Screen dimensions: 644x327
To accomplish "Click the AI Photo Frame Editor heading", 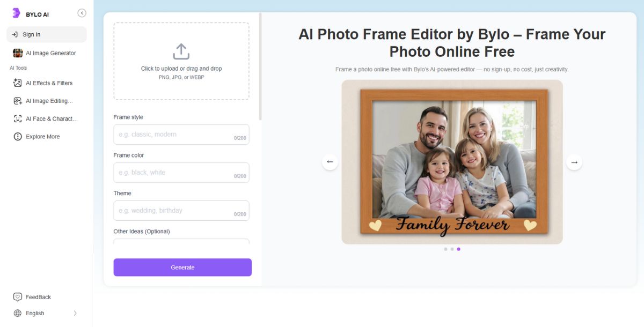I will point(452,43).
